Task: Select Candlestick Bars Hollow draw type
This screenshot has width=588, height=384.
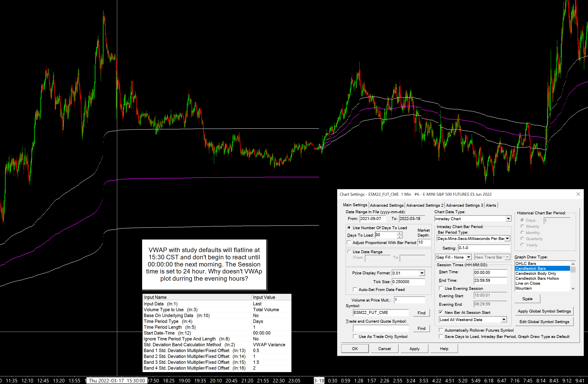Action: click(x=537, y=278)
